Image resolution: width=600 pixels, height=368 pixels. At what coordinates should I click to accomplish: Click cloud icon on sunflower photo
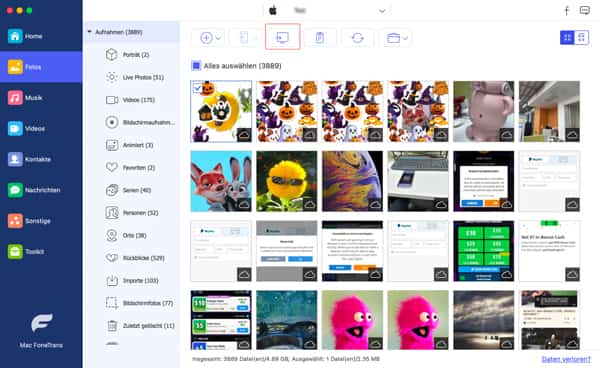point(310,205)
